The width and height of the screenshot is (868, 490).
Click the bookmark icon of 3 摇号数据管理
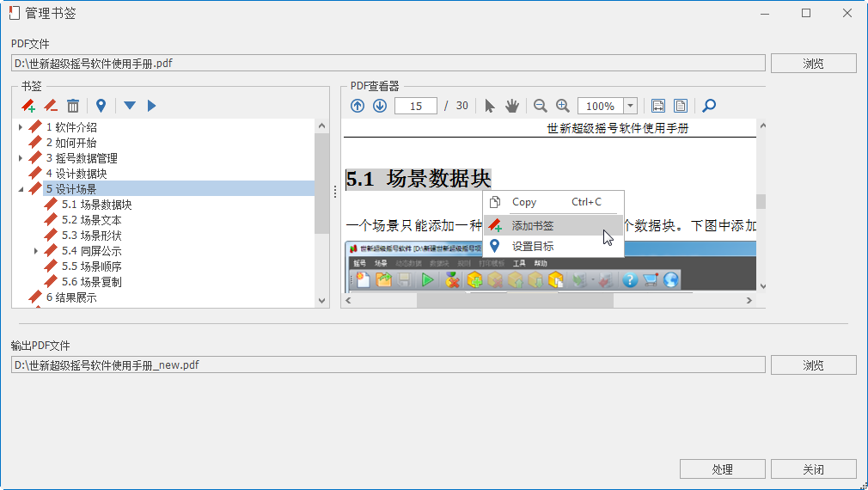coord(35,158)
